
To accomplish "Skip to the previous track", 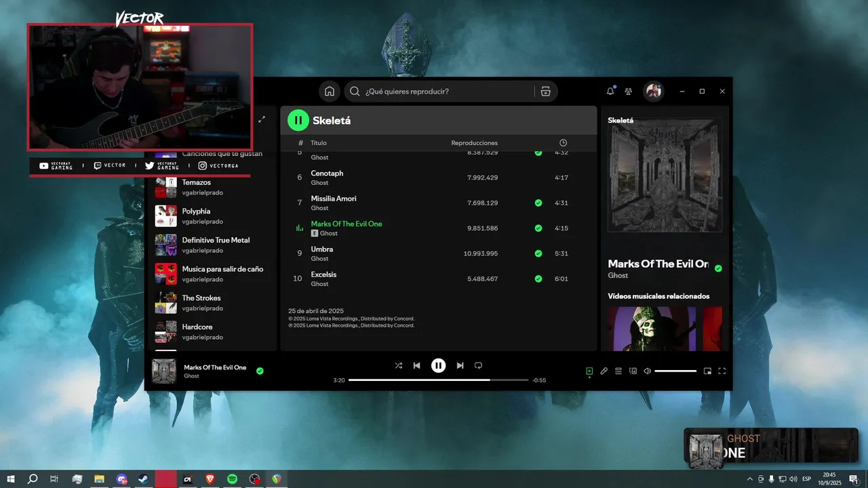I will [417, 365].
